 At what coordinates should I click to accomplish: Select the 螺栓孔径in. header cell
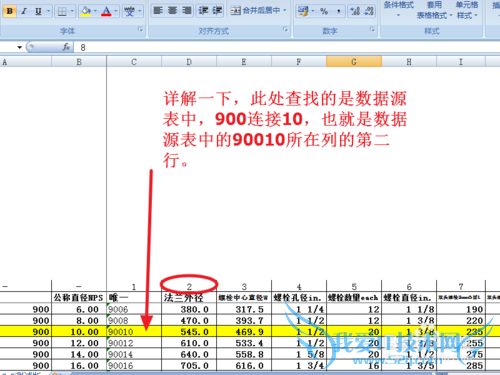(x=299, y=297)
